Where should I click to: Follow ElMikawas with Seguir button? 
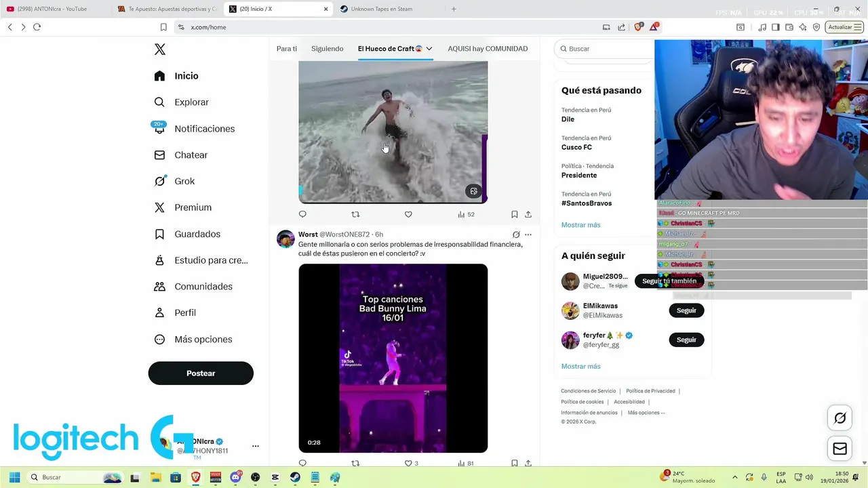point(686,310)
